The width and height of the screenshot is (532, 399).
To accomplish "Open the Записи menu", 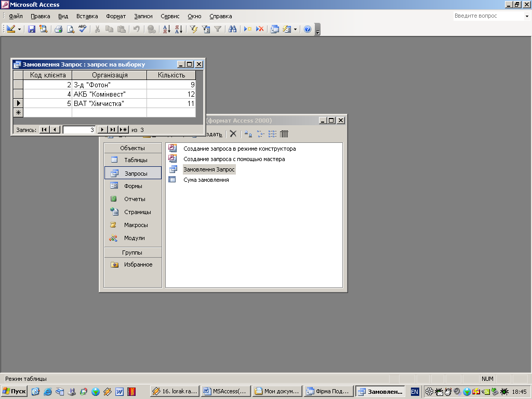I will pos(143,16).
